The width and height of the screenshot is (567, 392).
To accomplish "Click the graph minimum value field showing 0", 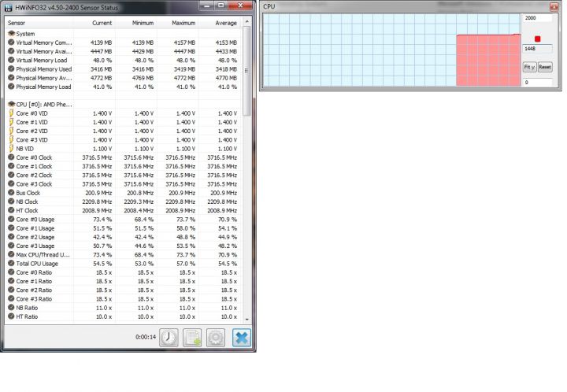I will click(x=537, y=83).
